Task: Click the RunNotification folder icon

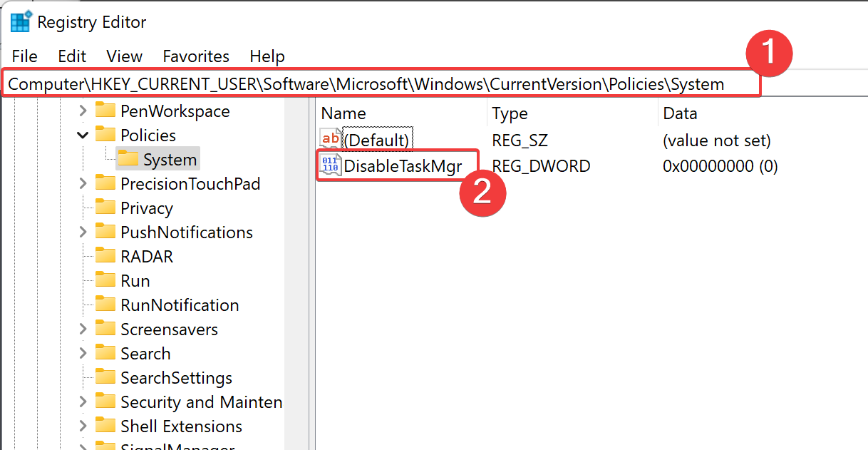Action: click(x=105, y=305)
